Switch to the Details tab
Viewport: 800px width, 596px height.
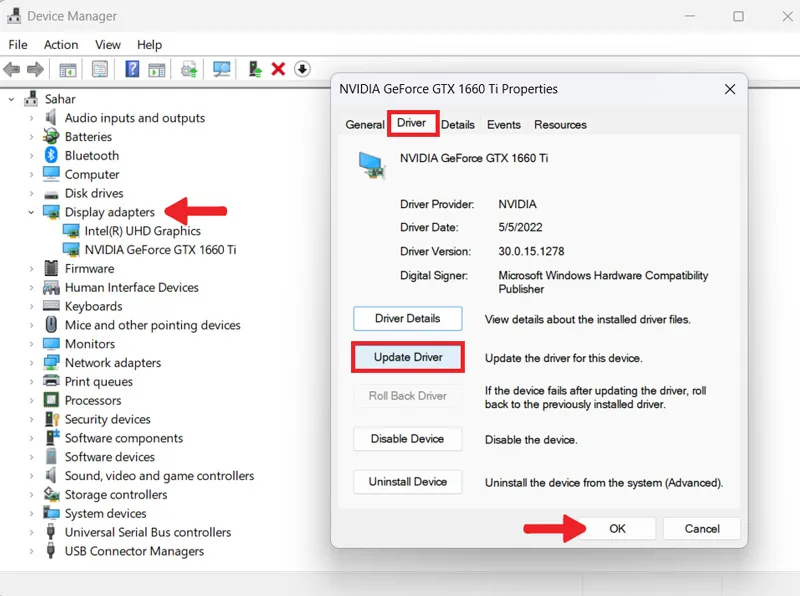coord(458,125)
